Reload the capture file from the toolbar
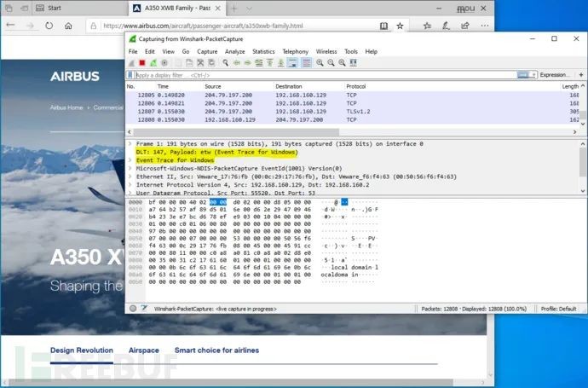588x388 pixels. click(211, 62)
